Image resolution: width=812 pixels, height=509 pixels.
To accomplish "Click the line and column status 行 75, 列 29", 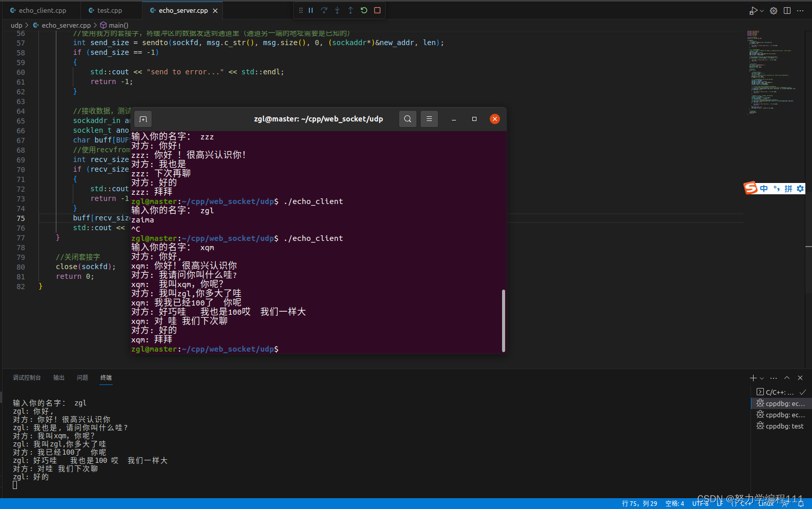I will (x=639, y=504).
